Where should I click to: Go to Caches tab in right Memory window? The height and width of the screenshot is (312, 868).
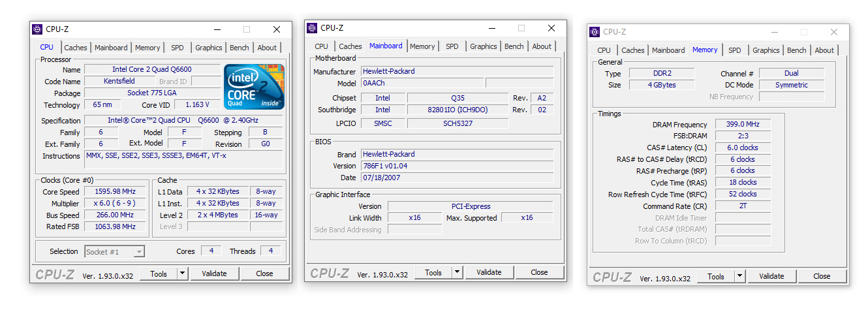[x=633, y=50]
